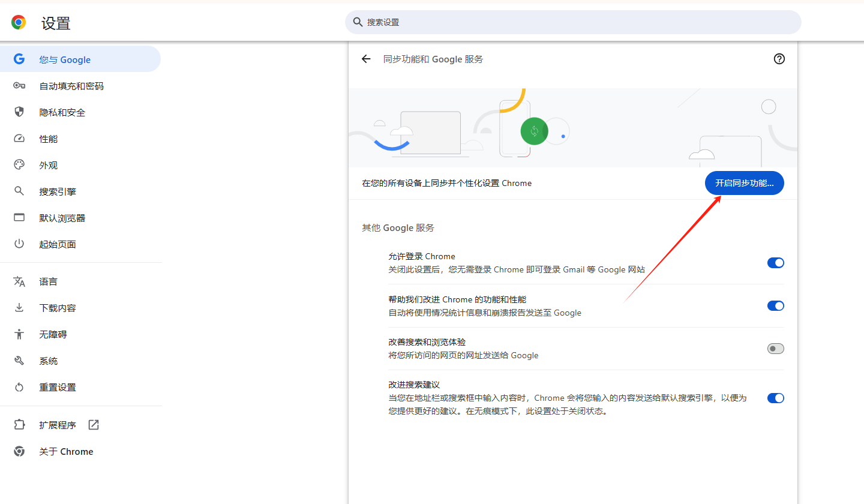Open 重置设置 section
Image resolution: width=864 pixels, height=504 pixels.
pyautogui.click(x=80, y=387)
